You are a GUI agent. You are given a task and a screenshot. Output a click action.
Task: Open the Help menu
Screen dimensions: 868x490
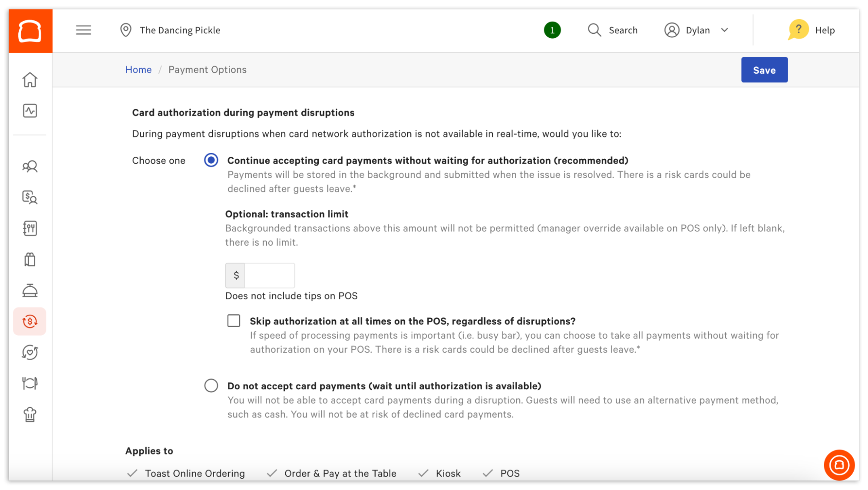(x=812, y=30)
